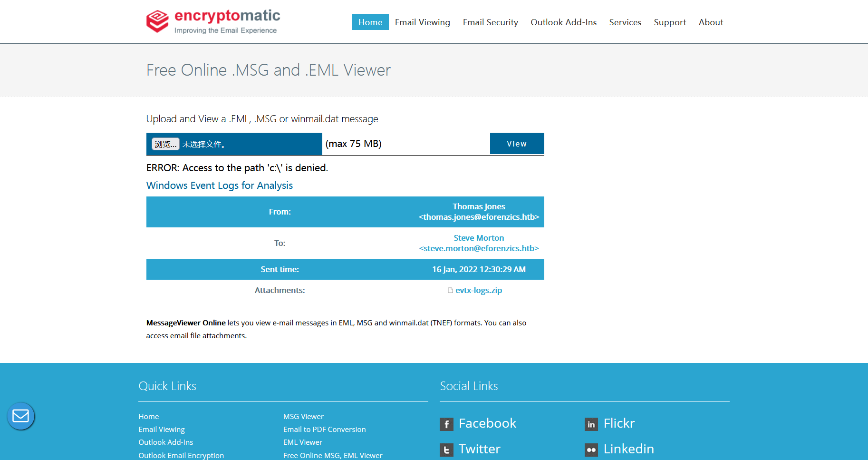This screenshot has width=868, height=460.
Task: Open the Linkedin text link
Action: (x=628, y=449)
